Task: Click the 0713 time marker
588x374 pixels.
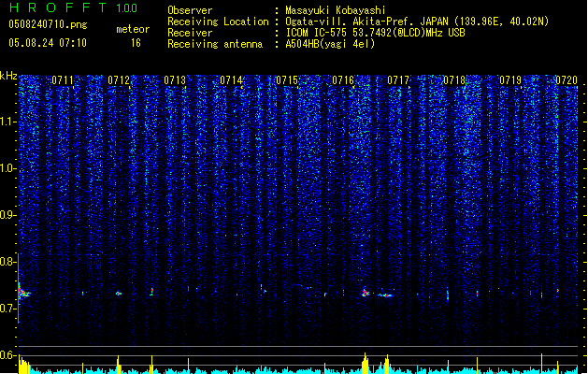Action: [x=175, y=80]
